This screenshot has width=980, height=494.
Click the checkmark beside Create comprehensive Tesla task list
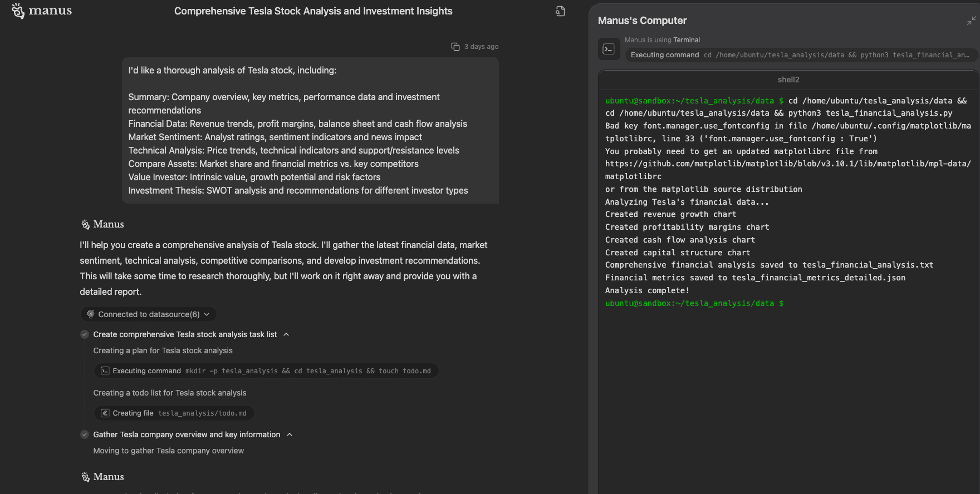(x=85, y=334)
